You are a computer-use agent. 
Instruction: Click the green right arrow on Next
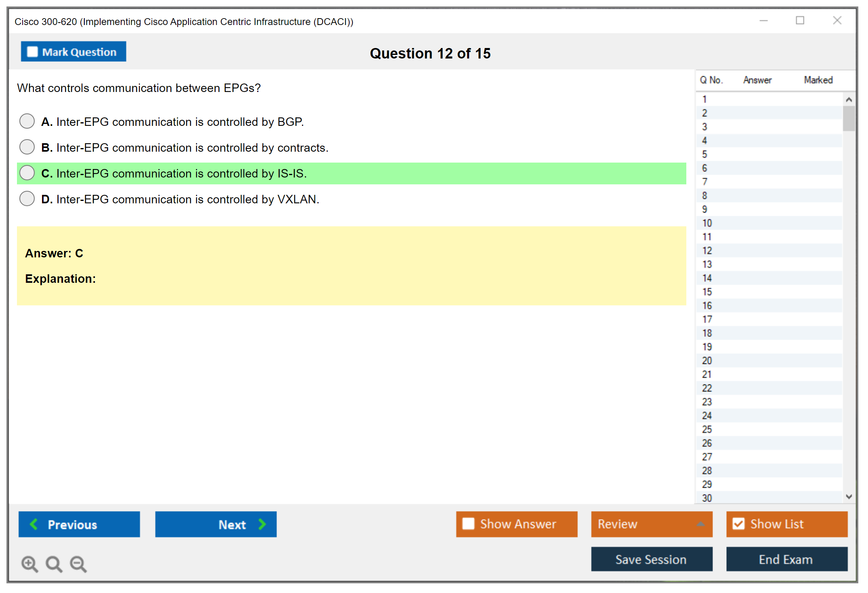pos(262,524)
